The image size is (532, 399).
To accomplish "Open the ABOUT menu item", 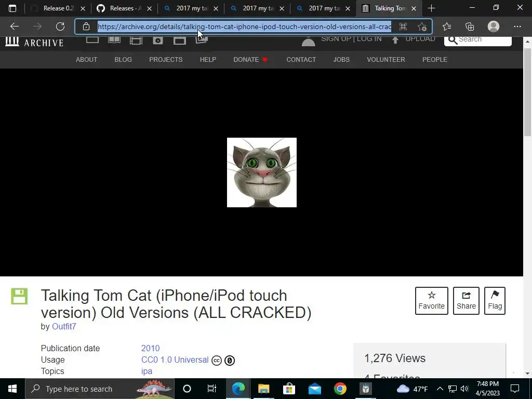I will click(87, 60).
